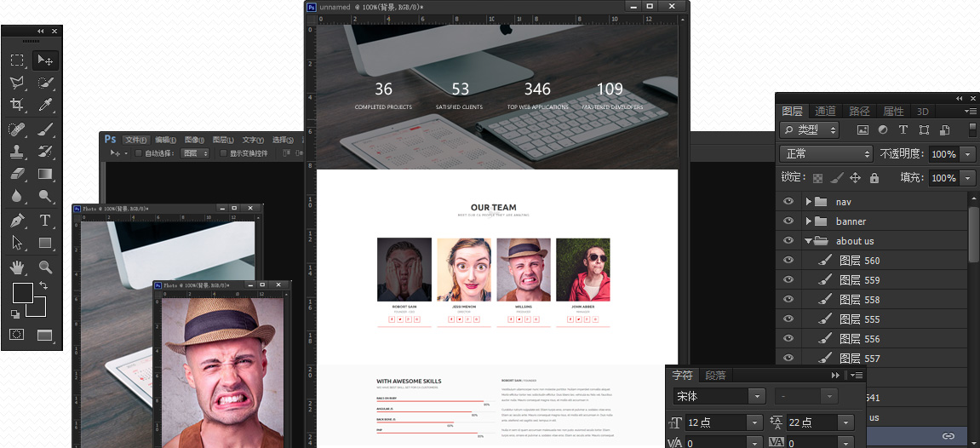Activate the Hand tool
This screenshot has height=448, width=980.
click(x=17, y=267)
